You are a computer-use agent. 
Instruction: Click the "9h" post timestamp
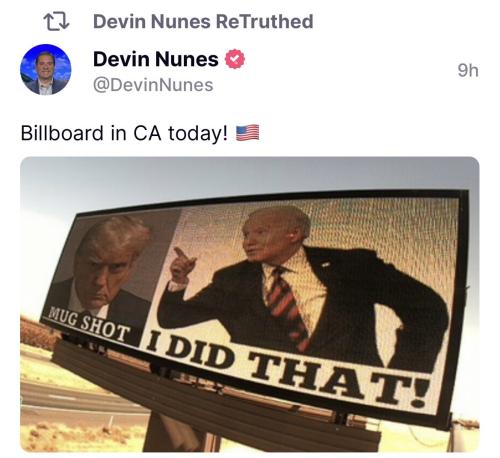click(x=468, y=70)
